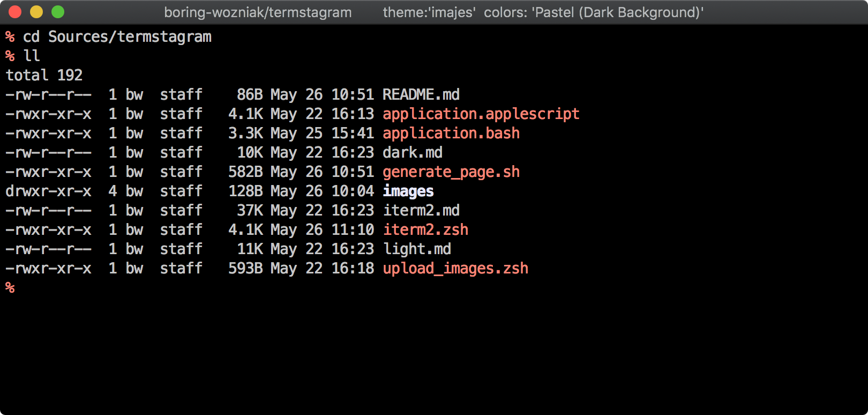Image resolution: width=868 pixels, height=415 pixels.
Task: Click the iterm2.md file name
Action: pyautogui.click(x=421, y=211)
